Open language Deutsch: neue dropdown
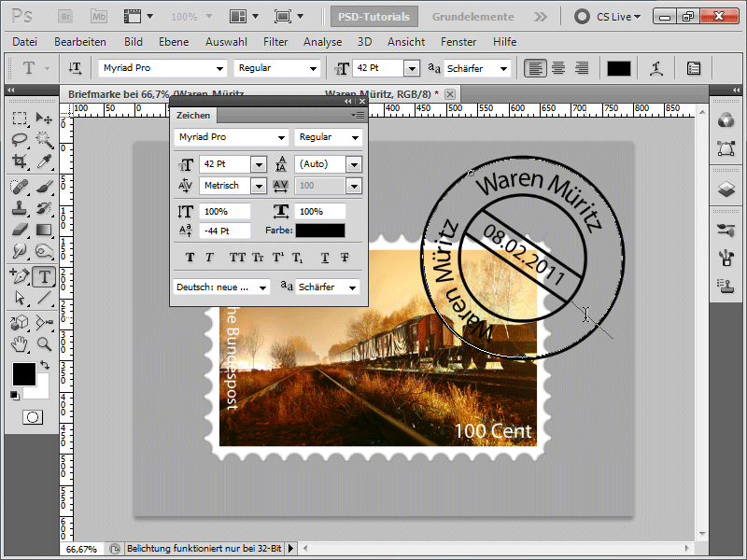Viewport: 747px width, 560px height. coord(262,287)
